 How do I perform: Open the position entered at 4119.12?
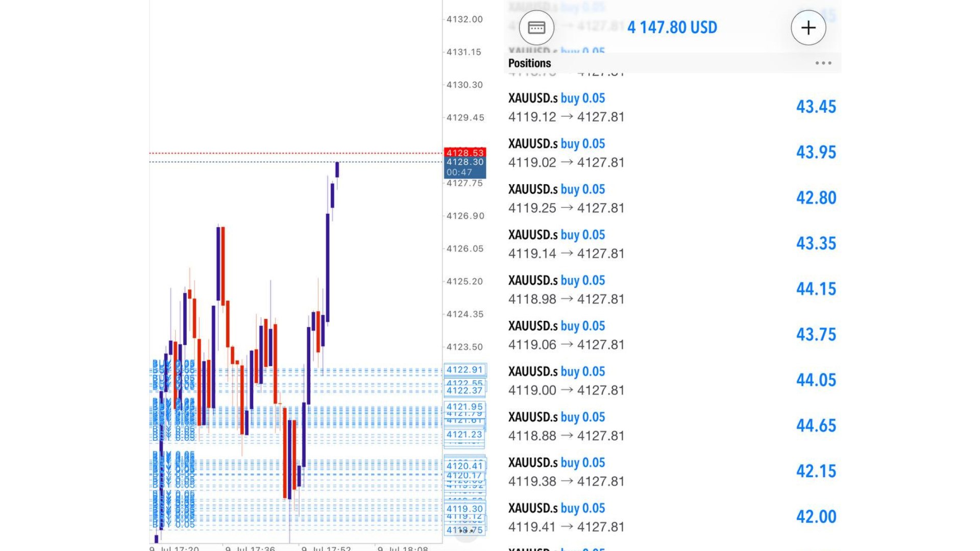click(x=672, y=107)
